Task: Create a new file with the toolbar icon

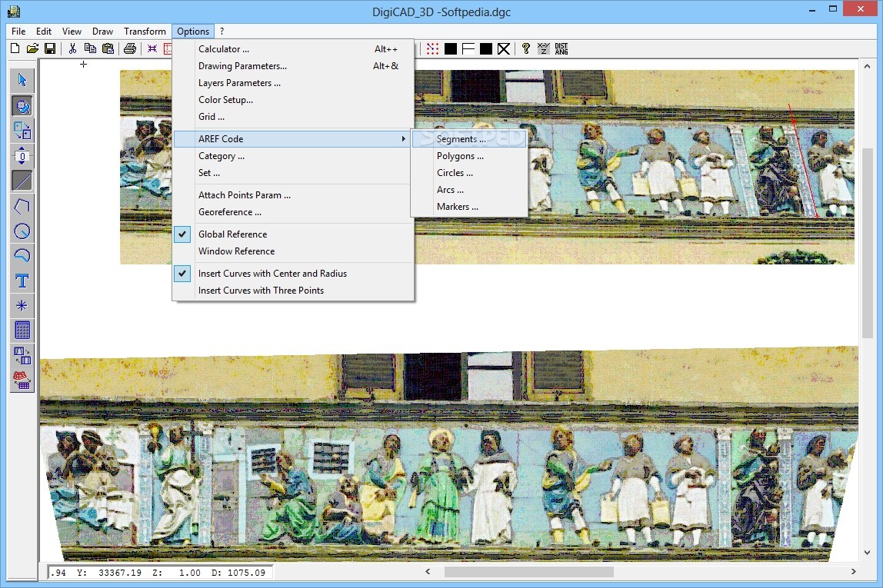Action: point(15,49)
